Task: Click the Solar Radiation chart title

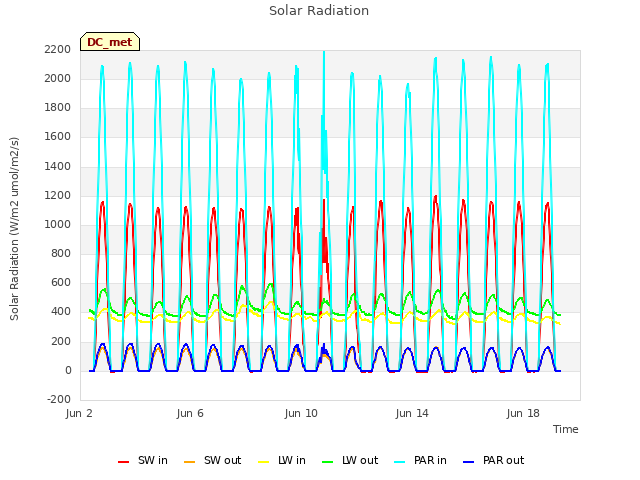Action: pyautogui.click(x=319, y=11)
